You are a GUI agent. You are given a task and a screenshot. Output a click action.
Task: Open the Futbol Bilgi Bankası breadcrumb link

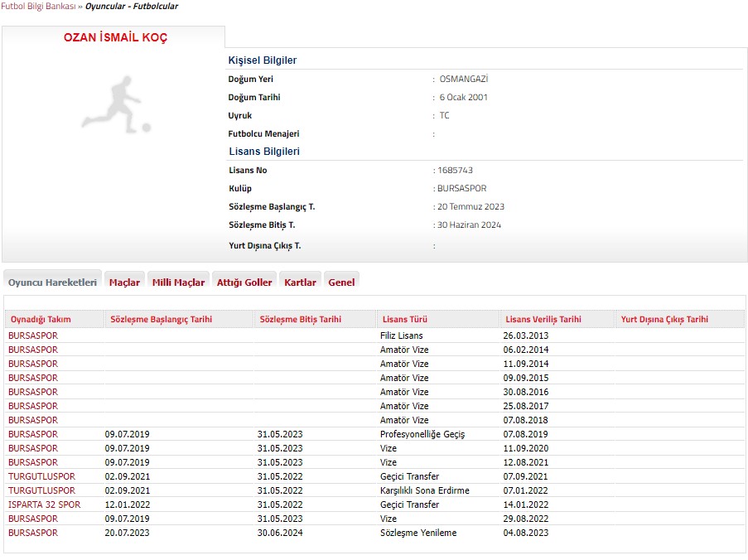coord(38,7)
